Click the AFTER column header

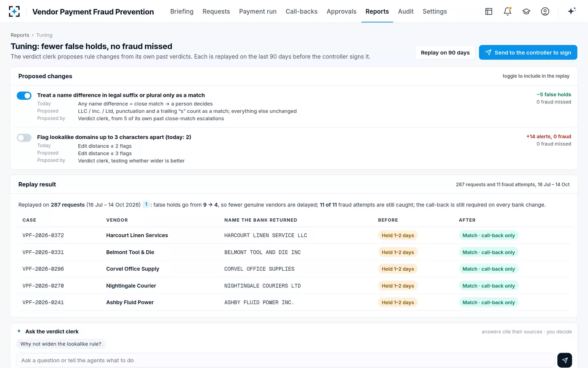pos(467,220)
